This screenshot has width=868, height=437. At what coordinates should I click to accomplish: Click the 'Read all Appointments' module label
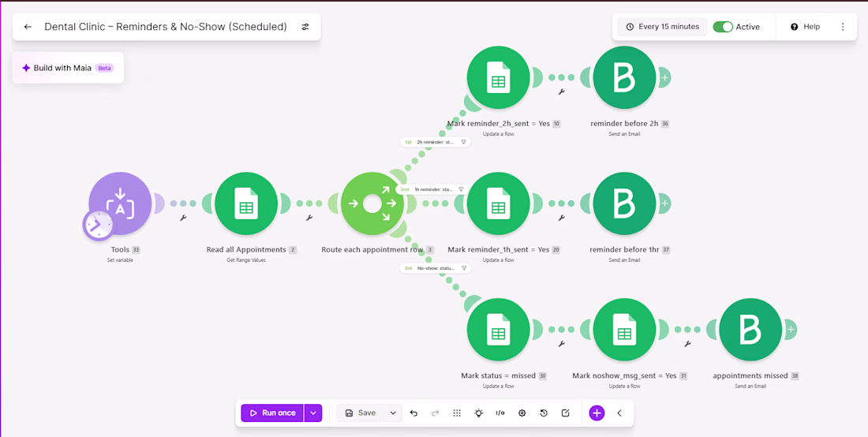click(x=246, y=250)
